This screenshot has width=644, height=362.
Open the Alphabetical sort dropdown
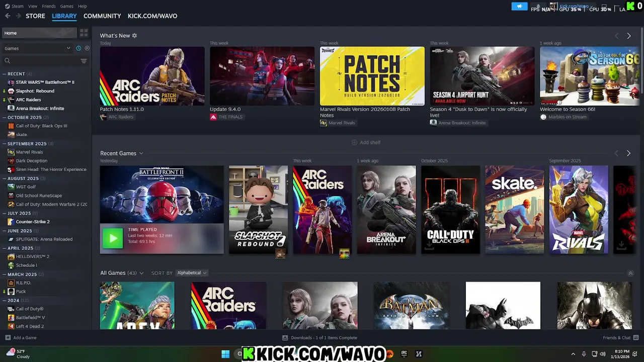click(192, 273)
